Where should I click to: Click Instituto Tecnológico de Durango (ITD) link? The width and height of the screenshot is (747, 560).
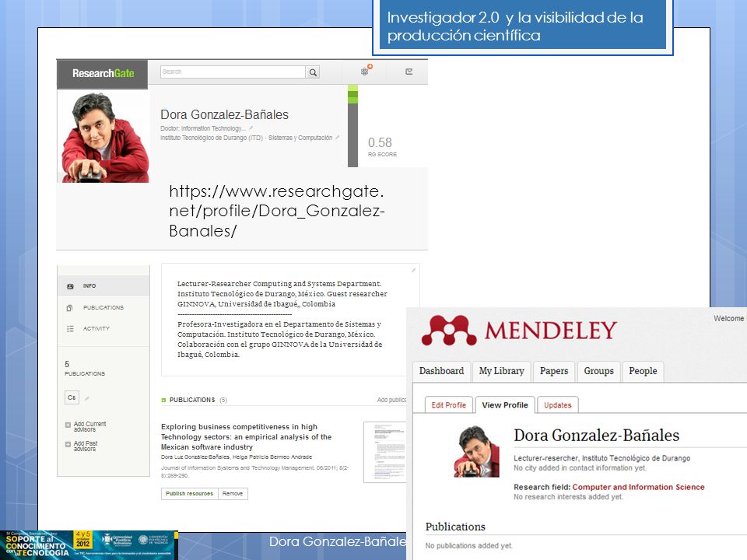[x=212, y=138]
